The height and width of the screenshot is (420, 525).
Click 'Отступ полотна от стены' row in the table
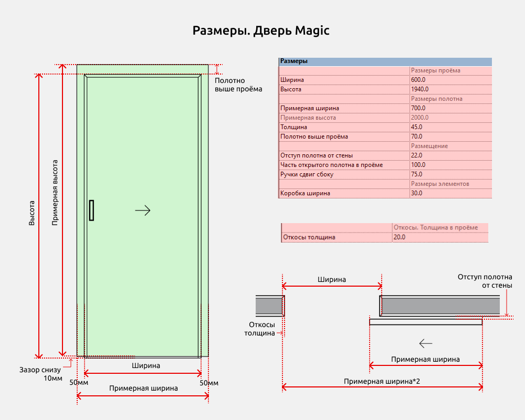coord(385,155)
